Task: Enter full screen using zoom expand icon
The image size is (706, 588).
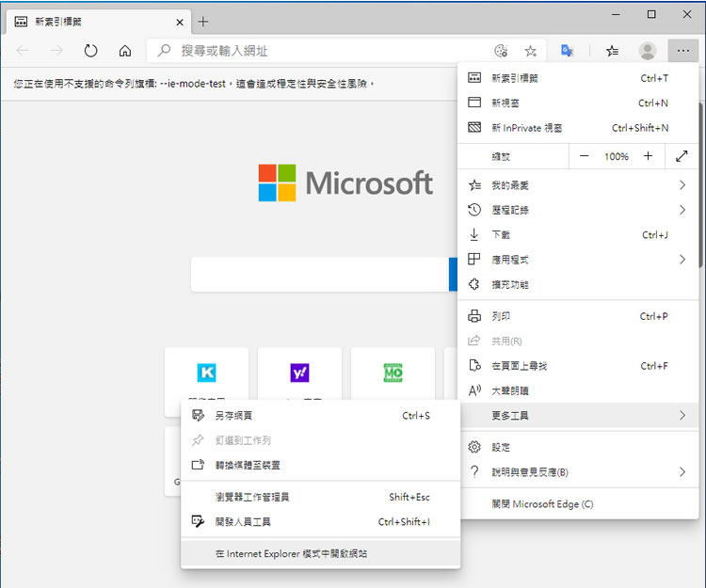Action: 682,156
